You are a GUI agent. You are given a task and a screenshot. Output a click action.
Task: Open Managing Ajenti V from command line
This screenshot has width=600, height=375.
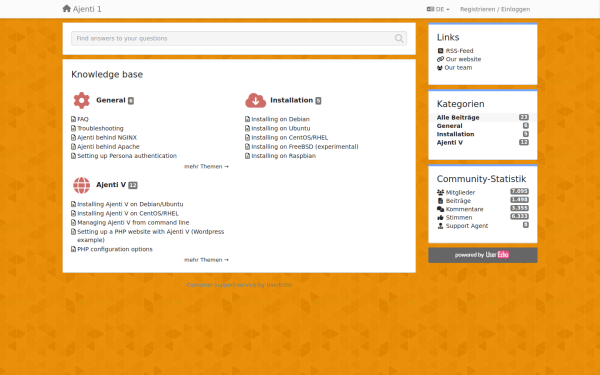133,222
